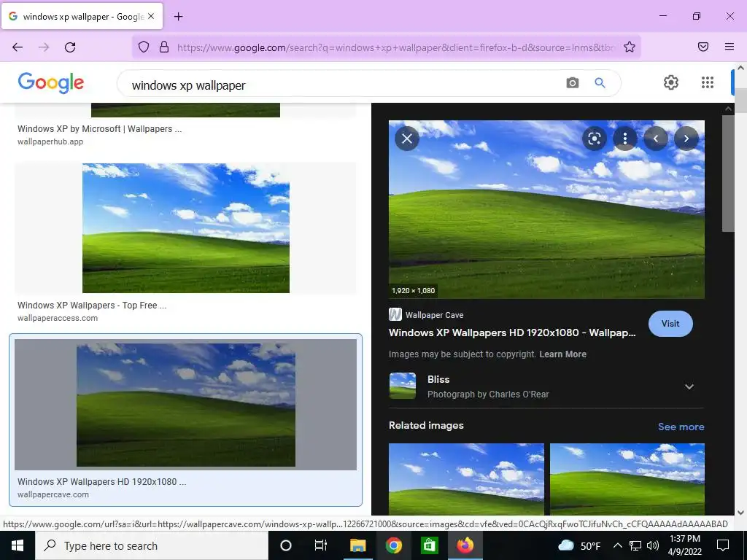Viewport: 747px width, 560px height.
Task: Click the Visit button
Action: (x=670, y=324)
